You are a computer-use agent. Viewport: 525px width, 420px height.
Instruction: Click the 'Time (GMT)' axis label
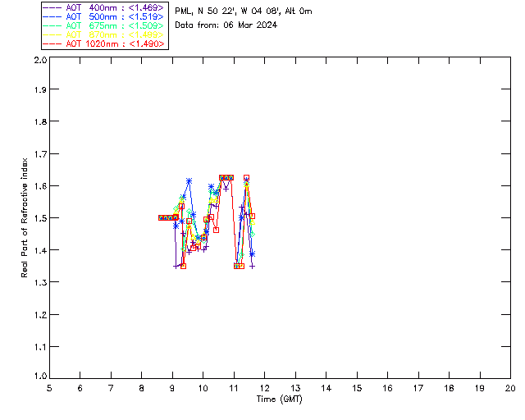pos(279,399)
